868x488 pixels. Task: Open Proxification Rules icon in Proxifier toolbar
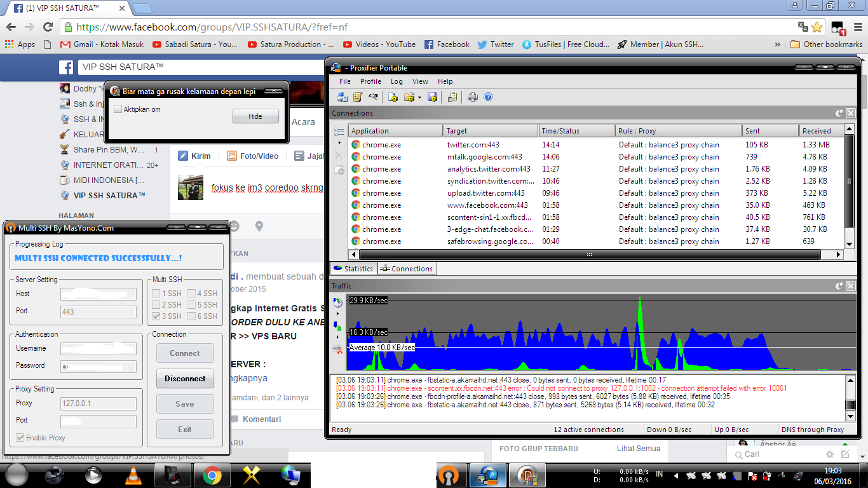(357, 97)
